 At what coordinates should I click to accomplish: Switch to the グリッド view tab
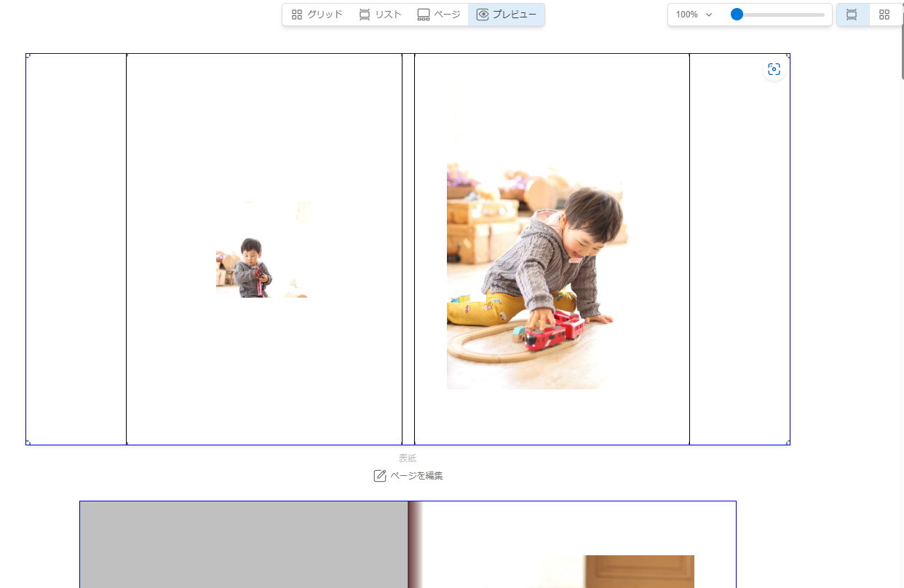click(317, 15)
